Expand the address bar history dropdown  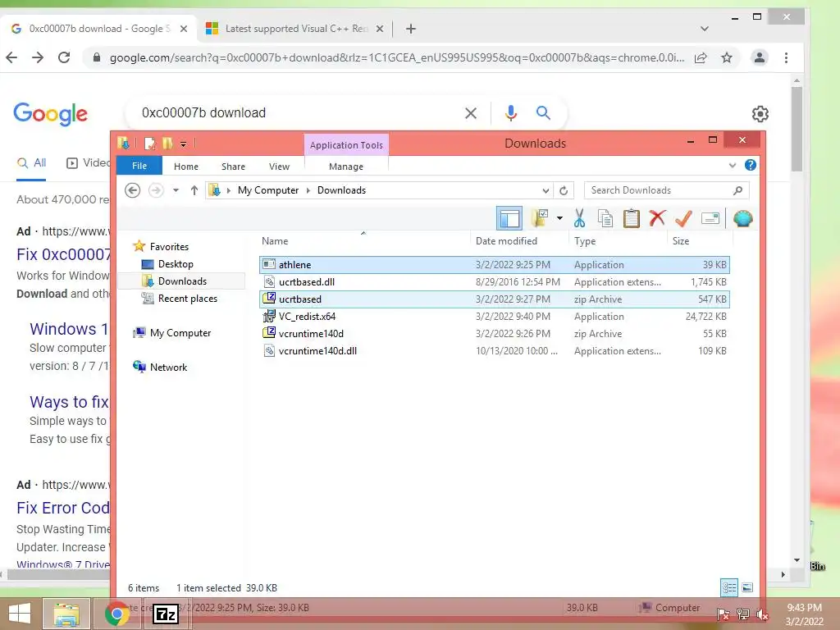tap(546, 190)
